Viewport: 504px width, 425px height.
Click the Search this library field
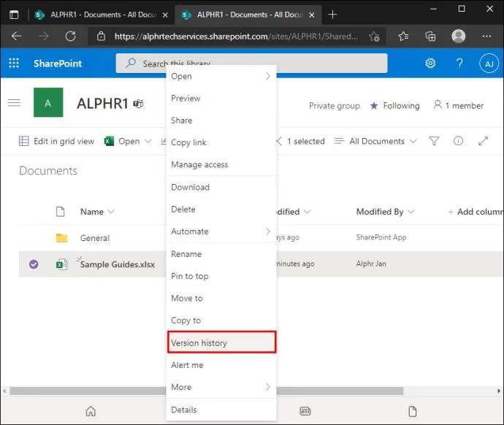(x=251, y=64)
